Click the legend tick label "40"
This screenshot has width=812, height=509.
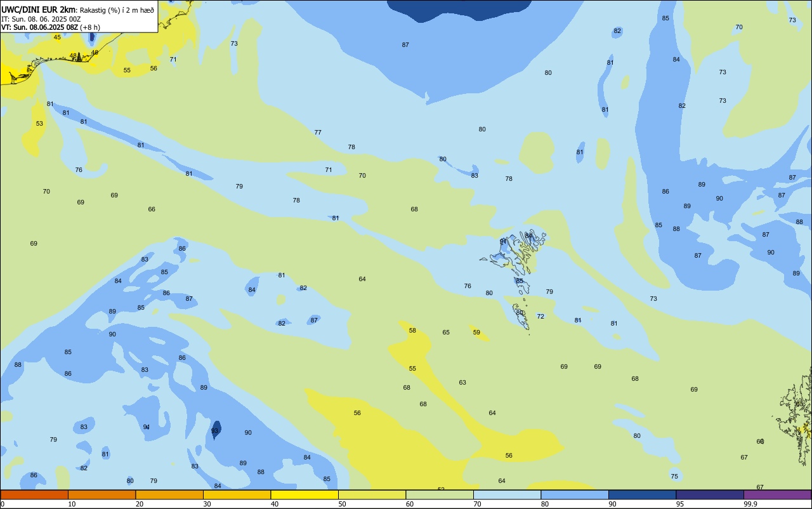click(275, 504)
